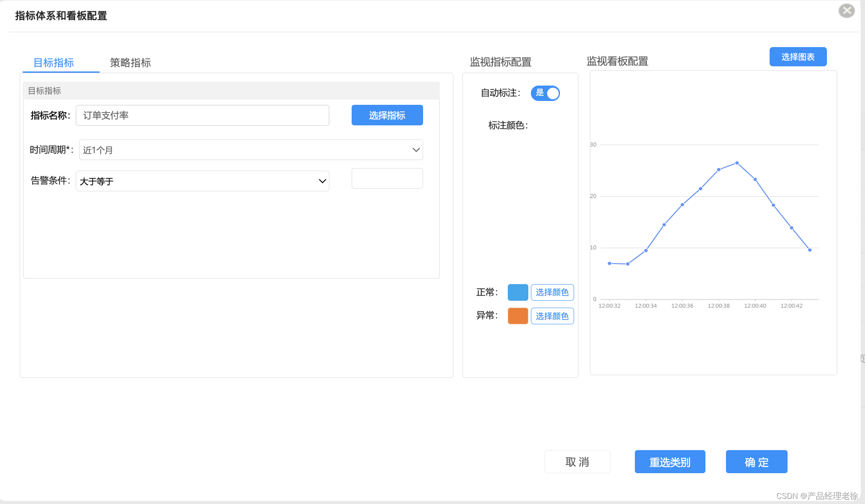Switch to the 策略指标 tab
865x504 pixels.
click(130, 63)
